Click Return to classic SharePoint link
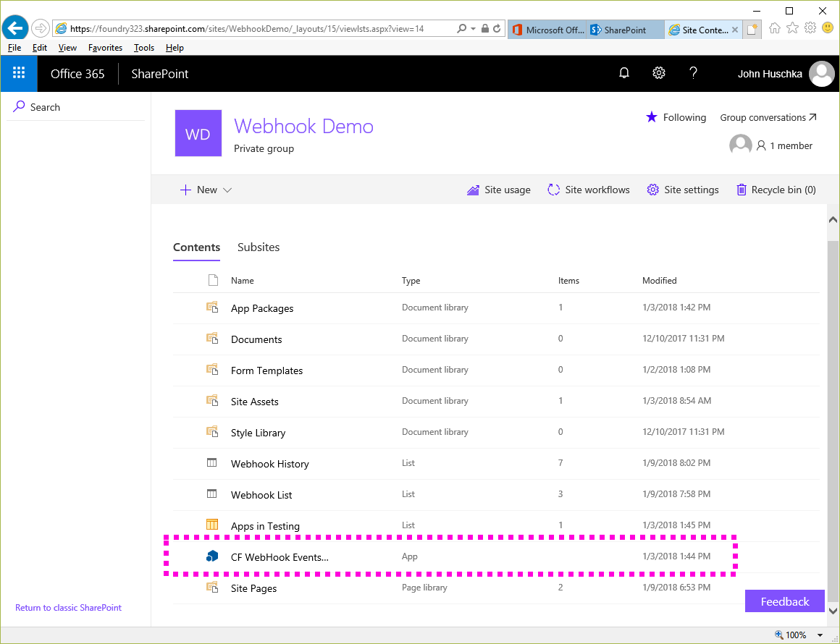Screen dimensions: 840x644 click(x=69, y=608)
